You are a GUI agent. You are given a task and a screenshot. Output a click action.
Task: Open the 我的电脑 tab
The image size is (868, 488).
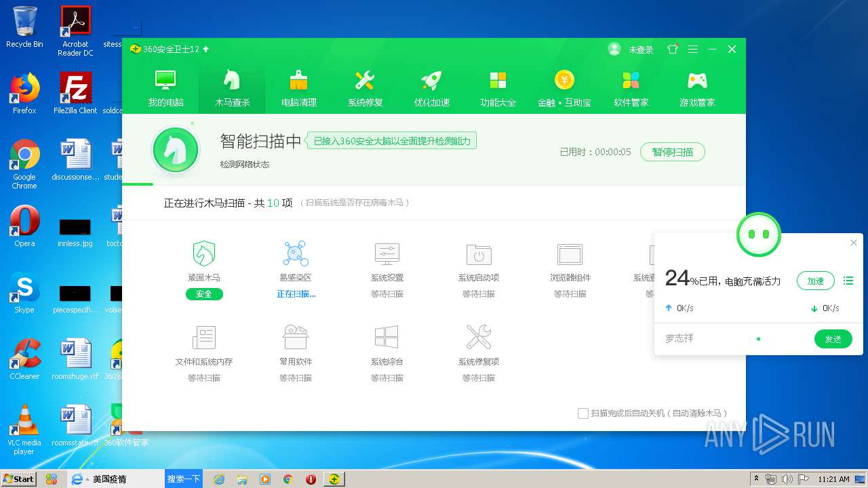165,89
